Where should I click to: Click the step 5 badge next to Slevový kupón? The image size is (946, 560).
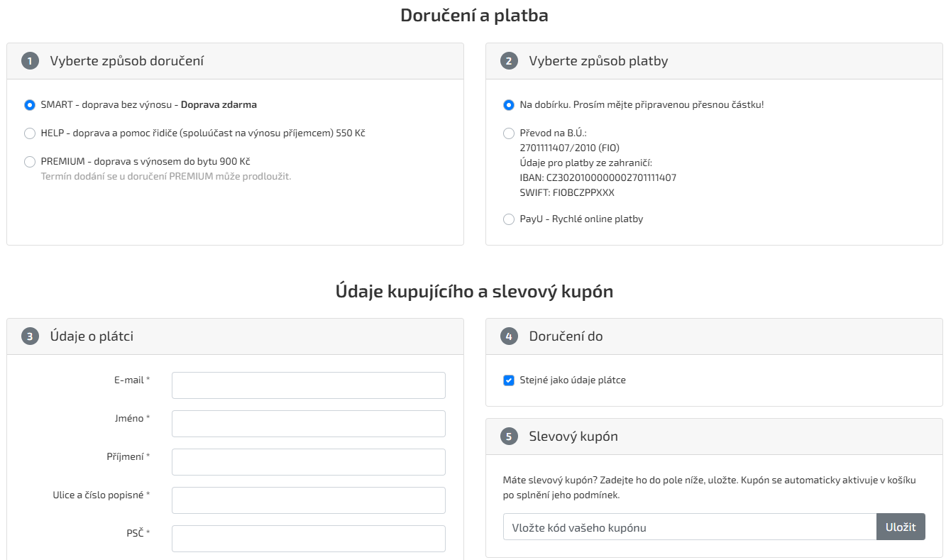point(509,437)
